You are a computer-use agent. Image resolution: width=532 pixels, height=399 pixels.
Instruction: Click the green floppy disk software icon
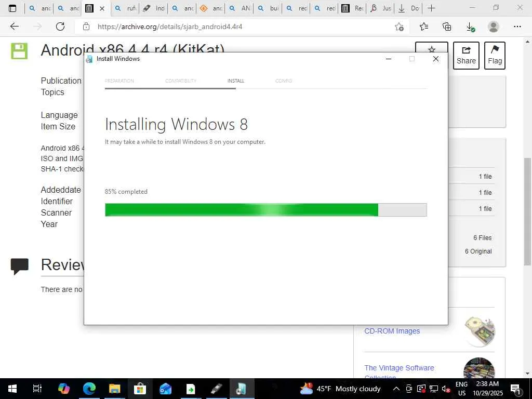19,51
